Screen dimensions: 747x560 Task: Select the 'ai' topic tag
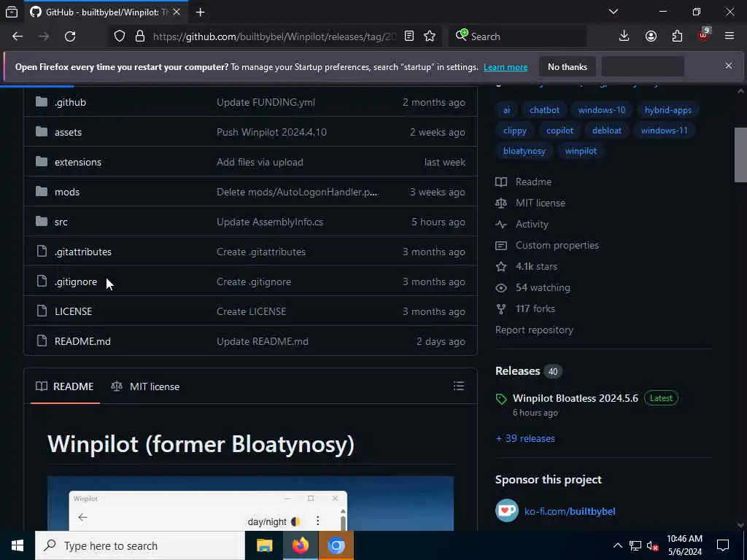506,110
